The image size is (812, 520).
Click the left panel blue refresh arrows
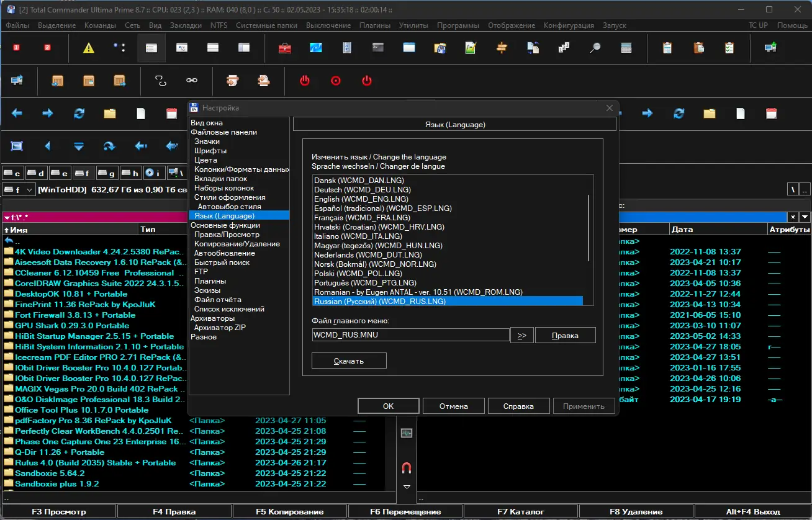coord(79,114)
